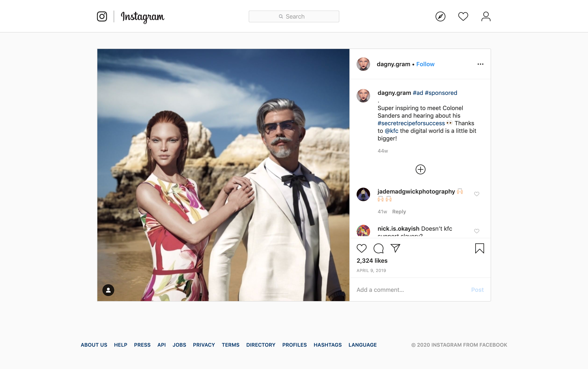This screenshot has width=588, height=369.
Task: Share the post via paper plane icon
Action: 395,248
